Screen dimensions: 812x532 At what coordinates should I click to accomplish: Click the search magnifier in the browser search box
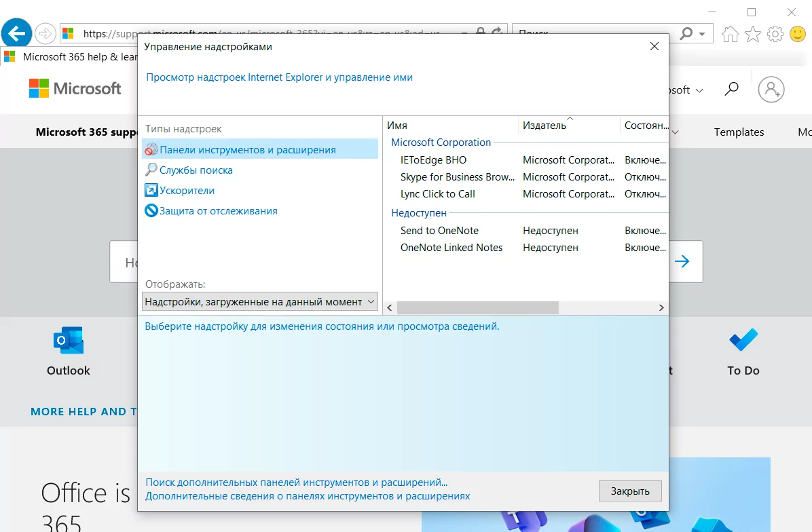686,34
